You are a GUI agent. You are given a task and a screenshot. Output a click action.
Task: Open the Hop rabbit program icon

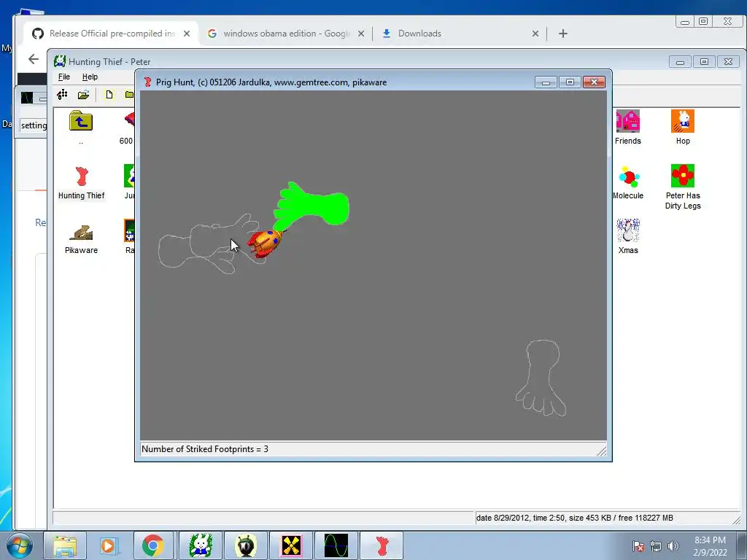click(683, 121)
